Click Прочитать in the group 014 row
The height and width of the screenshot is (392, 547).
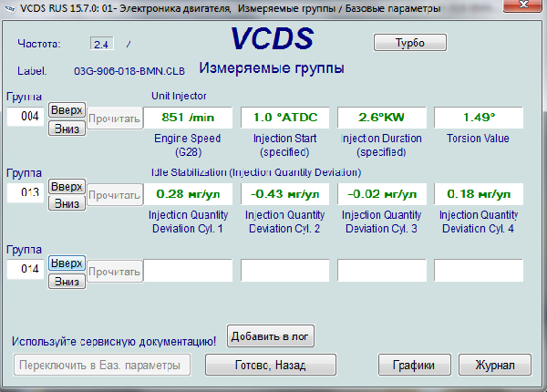[x=115, y=271]
